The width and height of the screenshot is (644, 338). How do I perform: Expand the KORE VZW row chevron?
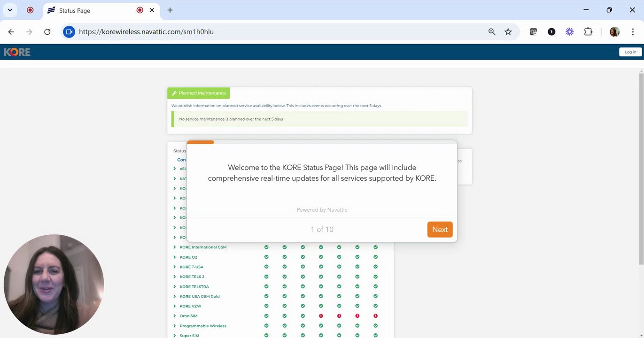coord(175,306)
